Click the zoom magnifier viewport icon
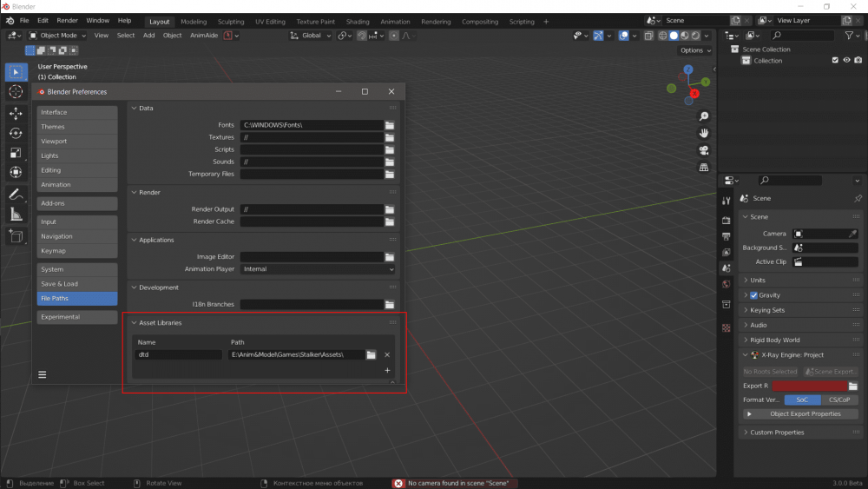868x489 pixels. [x=704, y=116]
